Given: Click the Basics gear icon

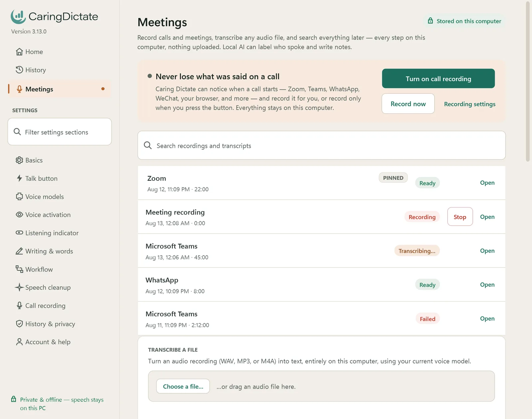Looking at the screenshot, I should (x=19, y=160).
